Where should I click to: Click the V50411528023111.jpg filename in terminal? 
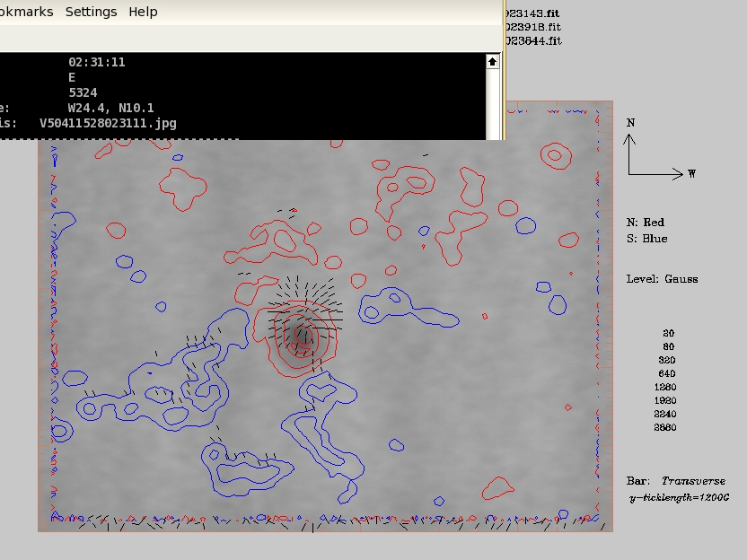[108, 123]
